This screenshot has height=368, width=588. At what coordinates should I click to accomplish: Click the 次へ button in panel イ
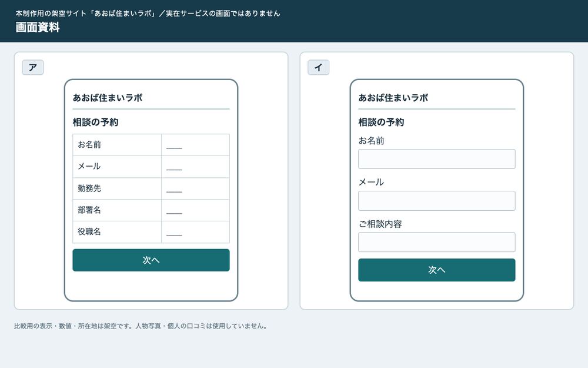coord(436,270)
